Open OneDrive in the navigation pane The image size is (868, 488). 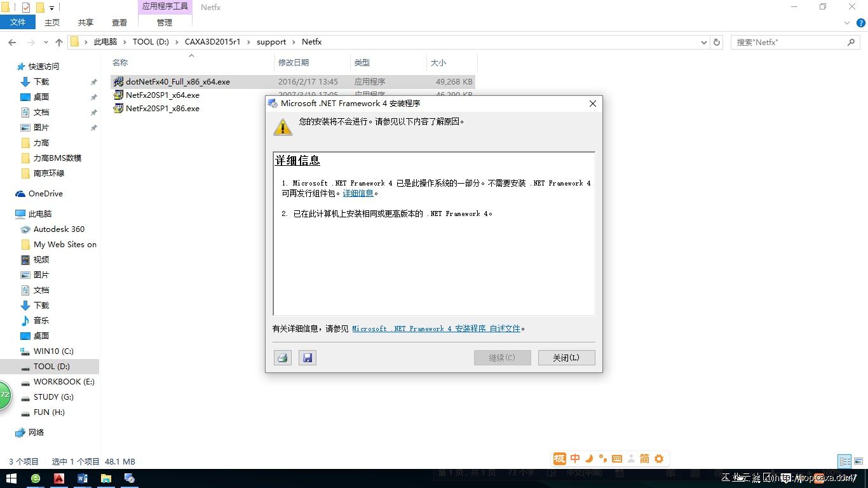click(x=46, y=194)
